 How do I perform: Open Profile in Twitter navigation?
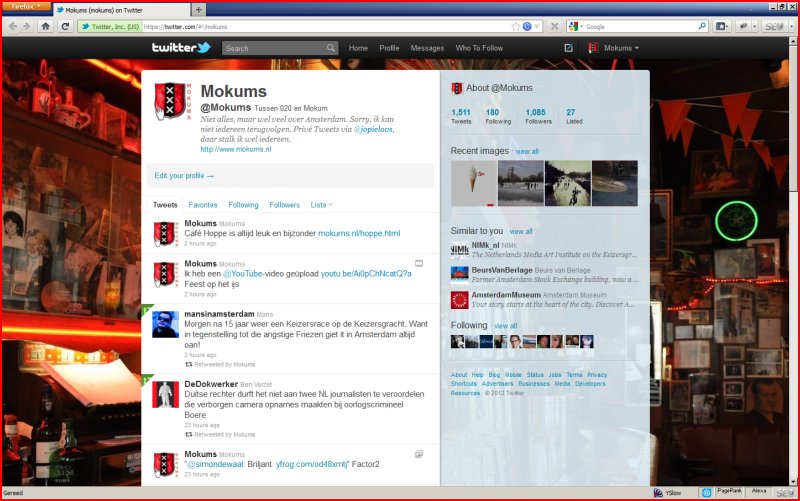[389, 48]
